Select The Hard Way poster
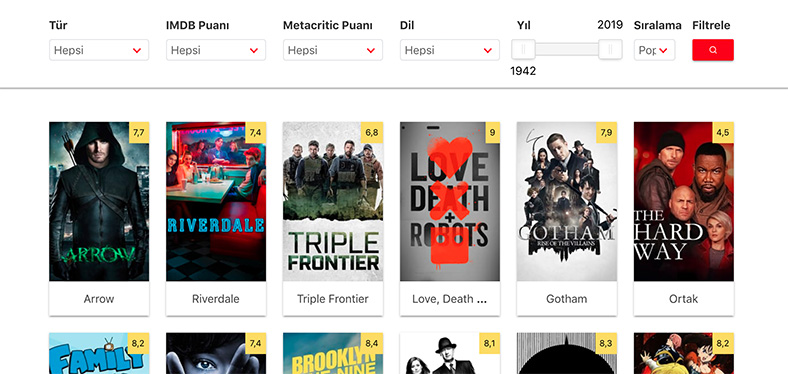This screenshot has width=788, height=374. (683, 202)
